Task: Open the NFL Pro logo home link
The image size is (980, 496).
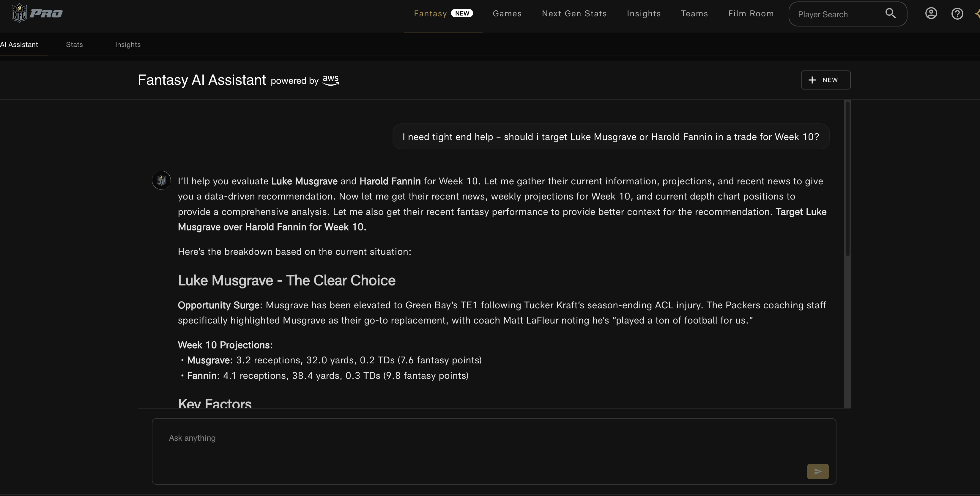Action: (x=37, y=13)
